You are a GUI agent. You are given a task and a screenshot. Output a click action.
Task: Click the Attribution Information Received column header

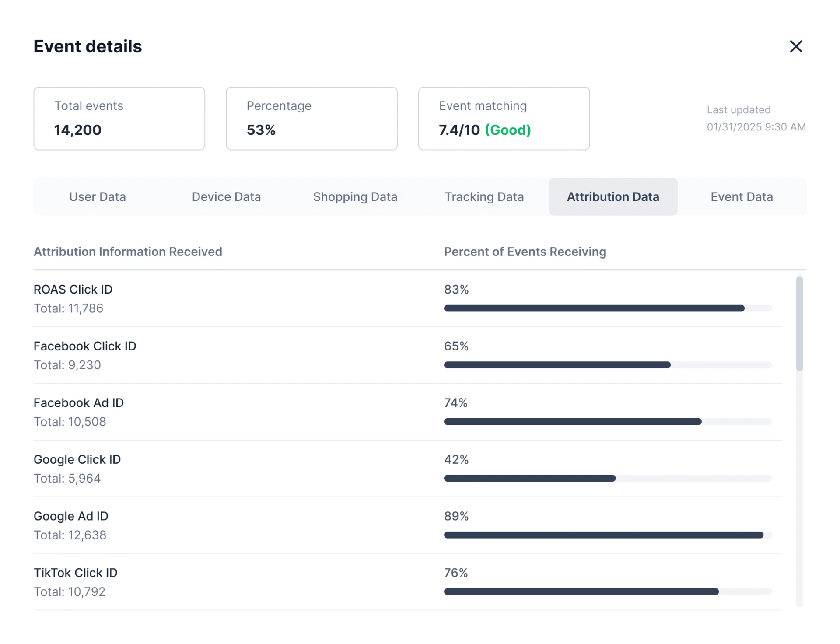pos(128,252)
